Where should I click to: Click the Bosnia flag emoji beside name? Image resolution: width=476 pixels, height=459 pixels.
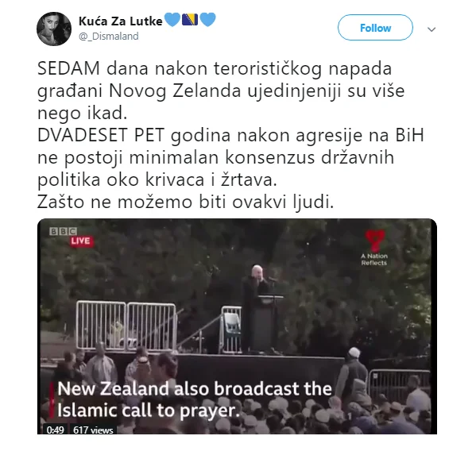190,20
